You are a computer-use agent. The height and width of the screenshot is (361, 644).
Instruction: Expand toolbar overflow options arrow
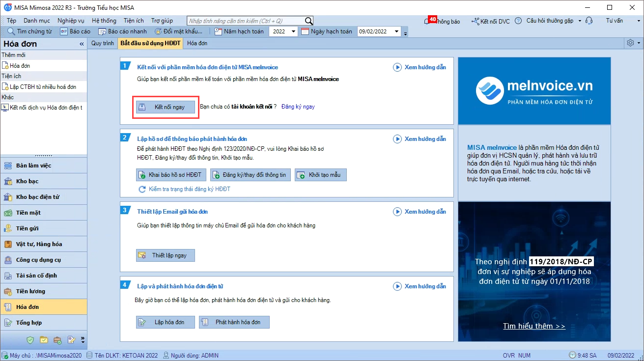(x=405, y=33)
